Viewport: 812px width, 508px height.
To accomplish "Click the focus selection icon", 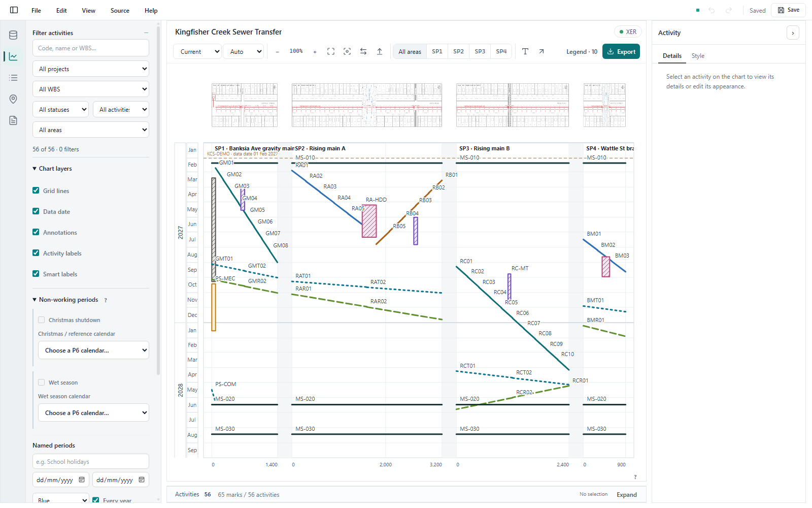I will click(347, 51).
